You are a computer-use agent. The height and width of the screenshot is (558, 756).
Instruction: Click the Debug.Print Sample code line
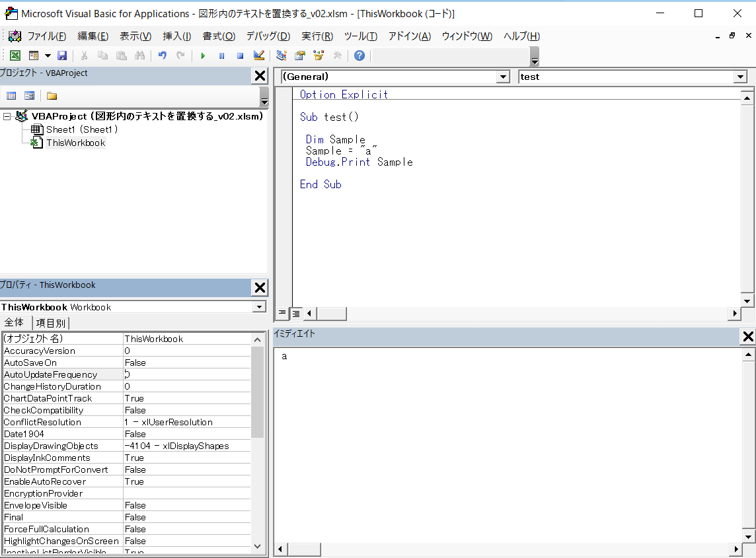tap(359, 162)
